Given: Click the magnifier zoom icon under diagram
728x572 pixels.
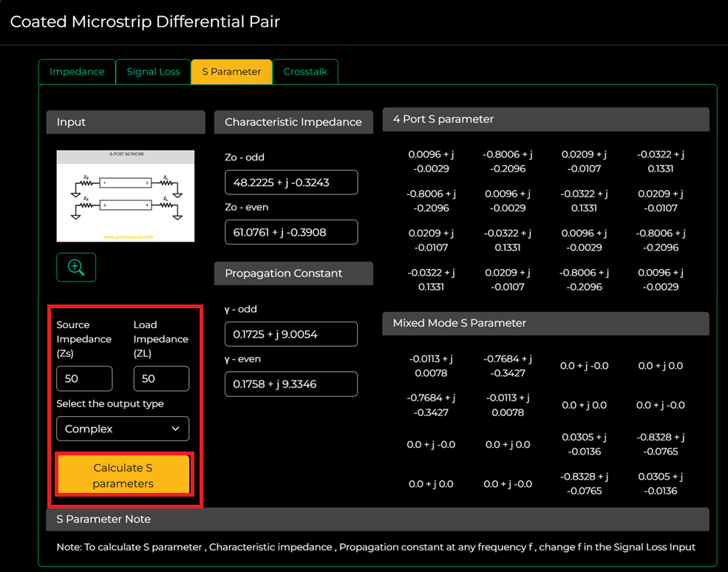Looking at the screenshot, I should (x=76, y=268).
